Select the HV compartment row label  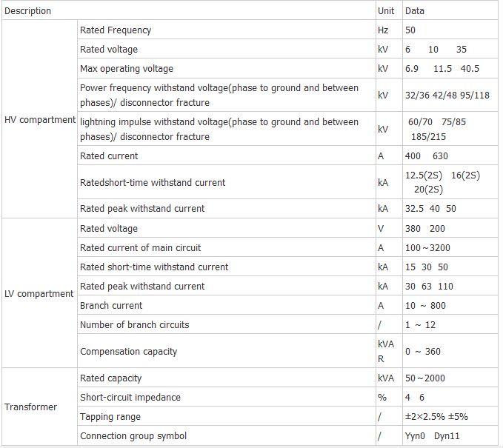(40, 120)
